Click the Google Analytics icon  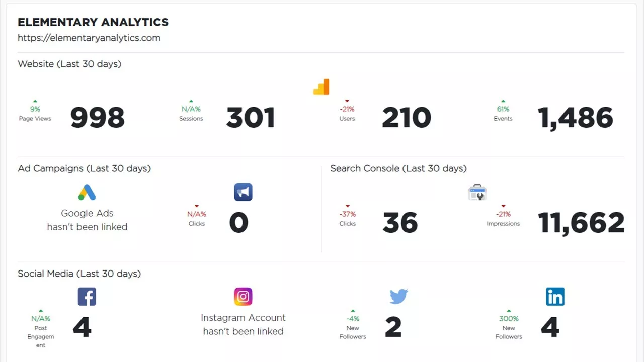pos(321,87)
